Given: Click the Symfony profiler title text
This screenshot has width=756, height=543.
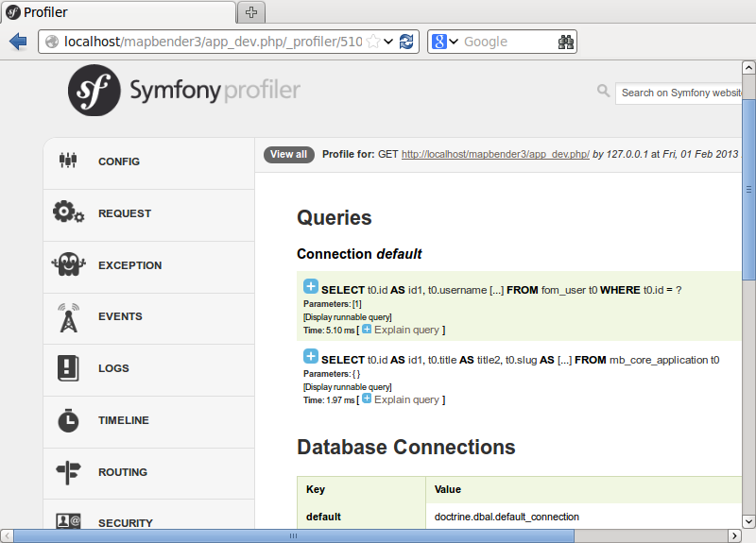Looking at the screenshot, I should click(215, 91).
